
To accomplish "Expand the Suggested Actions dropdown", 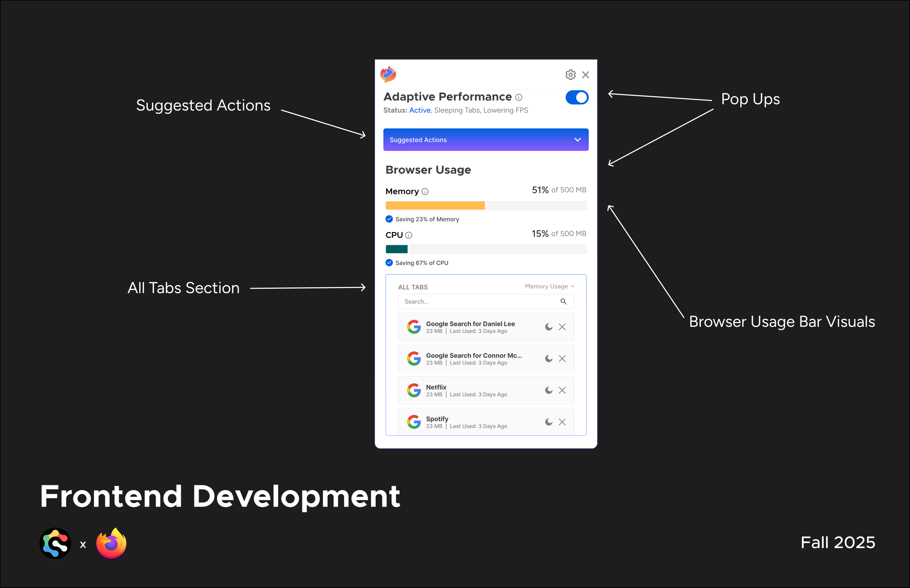I will click(486, 140).
